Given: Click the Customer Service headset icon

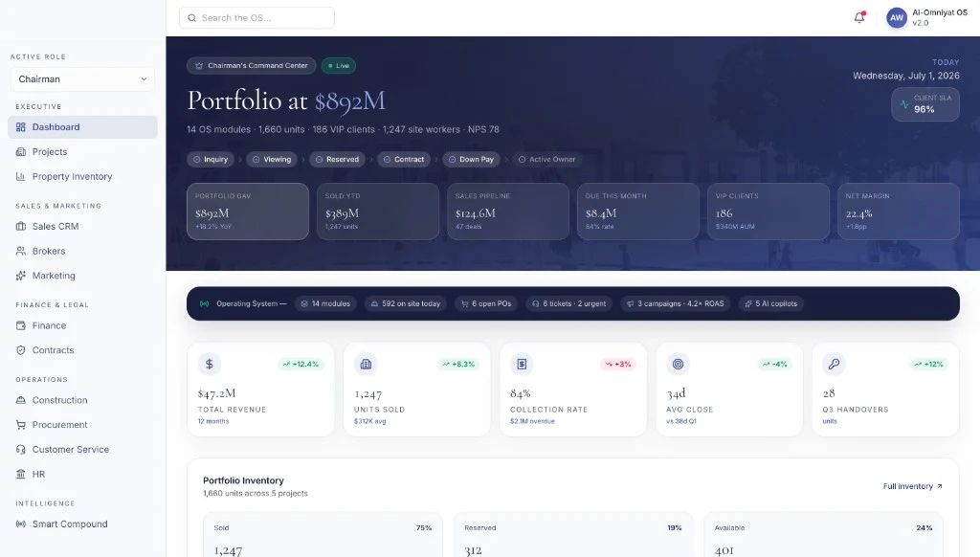Looking at the screenshot, I should [x=21, y=450].
